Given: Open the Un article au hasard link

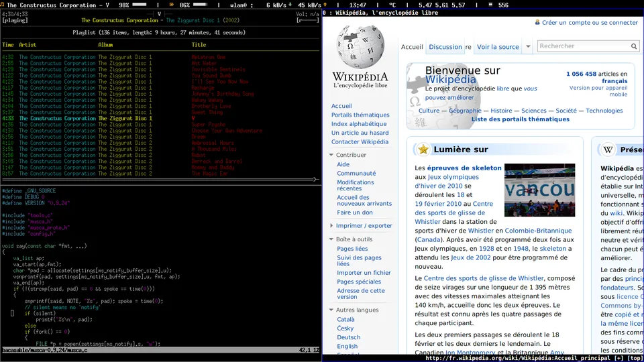Looking at the screenshot, I should pos(360,133).
